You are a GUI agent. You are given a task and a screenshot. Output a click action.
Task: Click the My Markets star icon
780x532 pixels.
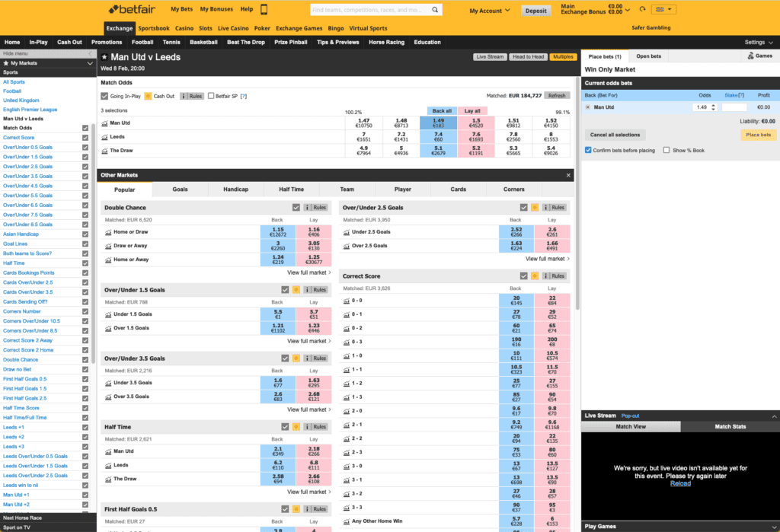pyautogui.click(x=6, y=63)
